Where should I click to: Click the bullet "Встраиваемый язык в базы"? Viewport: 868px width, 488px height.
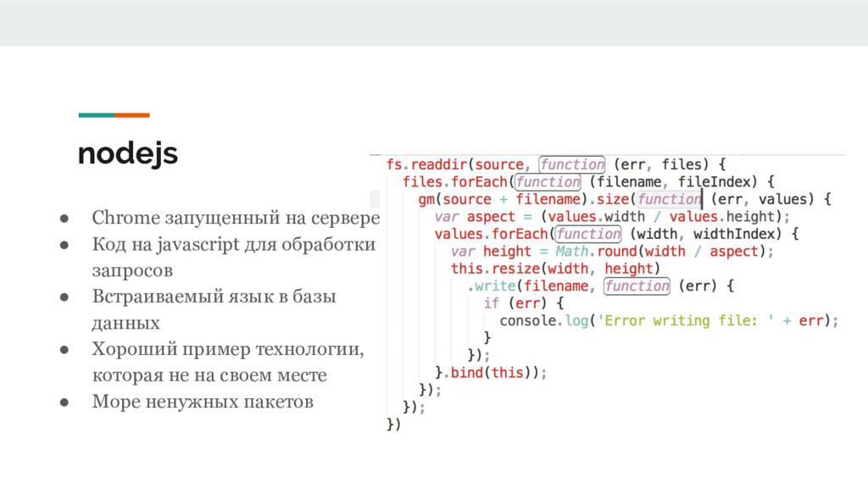[214, 297]
